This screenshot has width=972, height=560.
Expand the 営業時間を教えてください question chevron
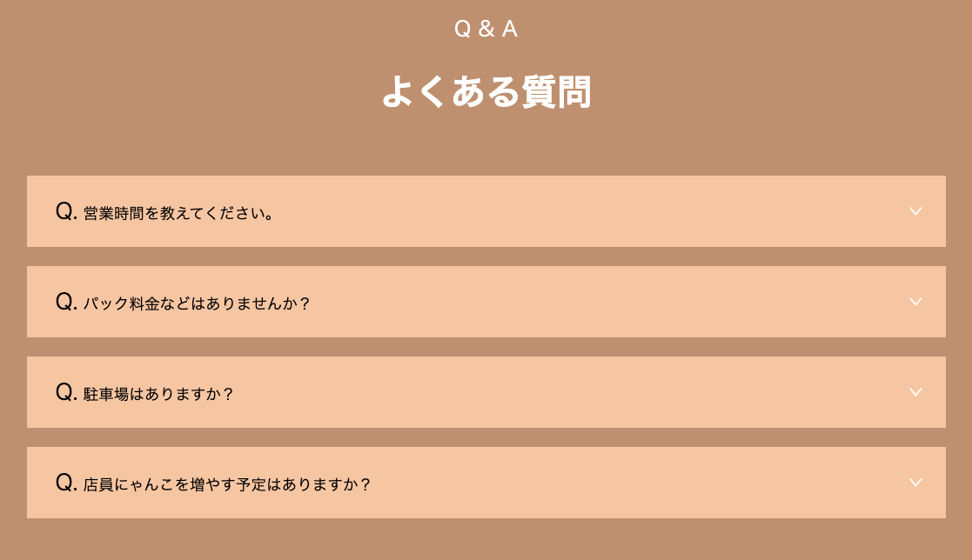(x=915, y=211)
